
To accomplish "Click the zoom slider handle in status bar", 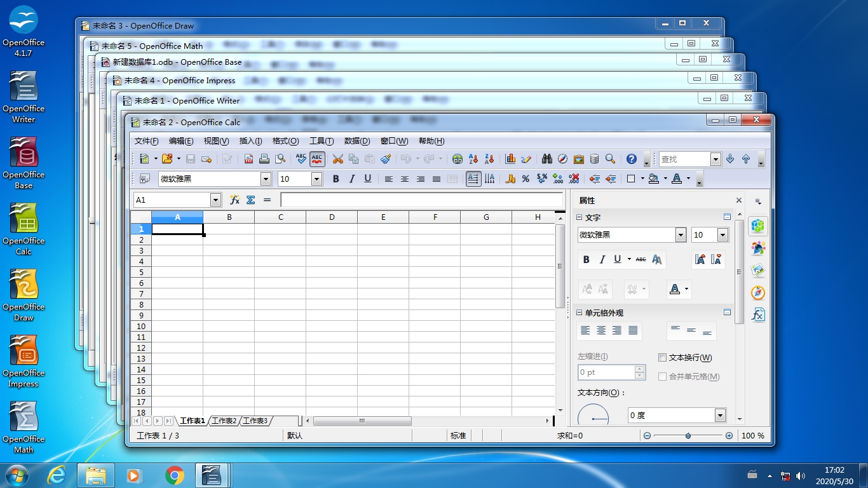I will click(688, 436).
